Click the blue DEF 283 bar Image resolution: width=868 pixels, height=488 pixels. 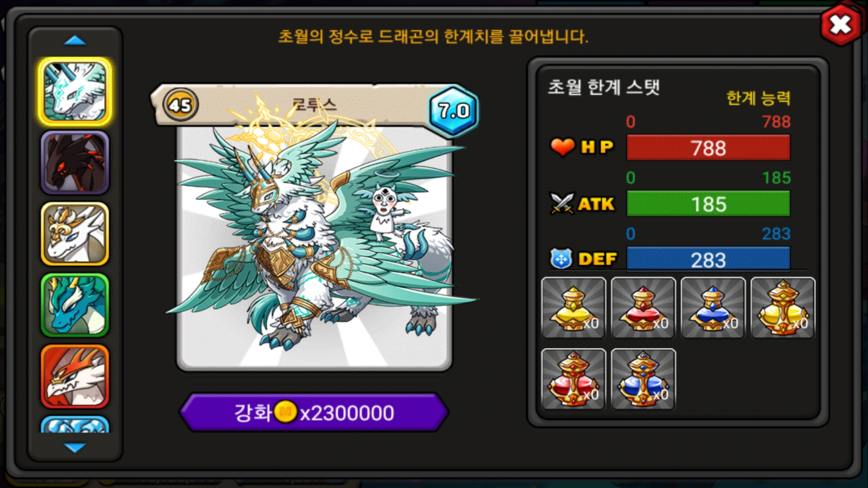pos(708,259)
